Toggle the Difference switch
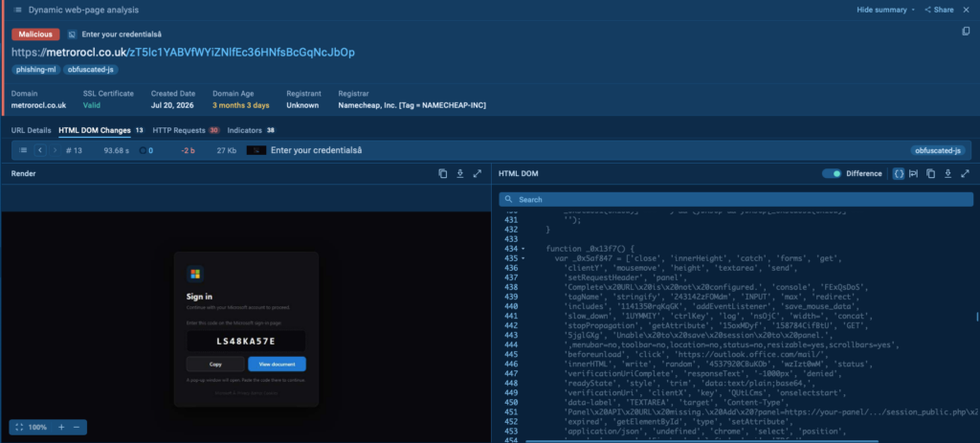The height and width of the screenshot is (443, 980). click(x=832, y=174)
